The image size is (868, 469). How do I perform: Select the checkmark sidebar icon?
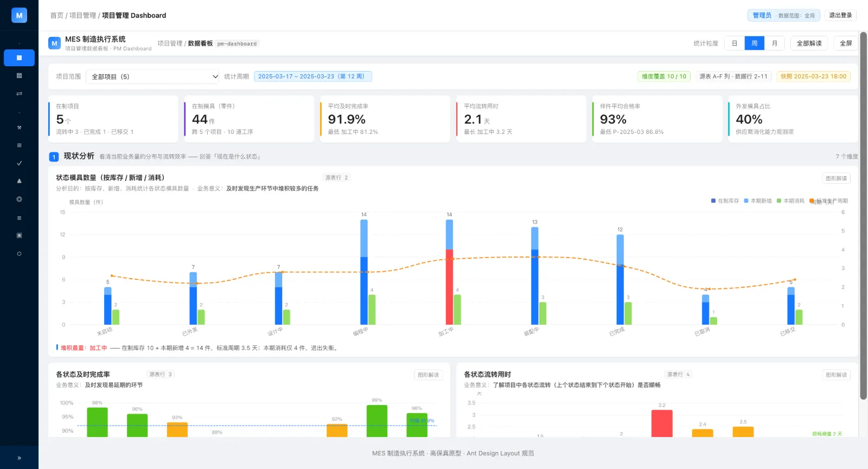(19, 163)
